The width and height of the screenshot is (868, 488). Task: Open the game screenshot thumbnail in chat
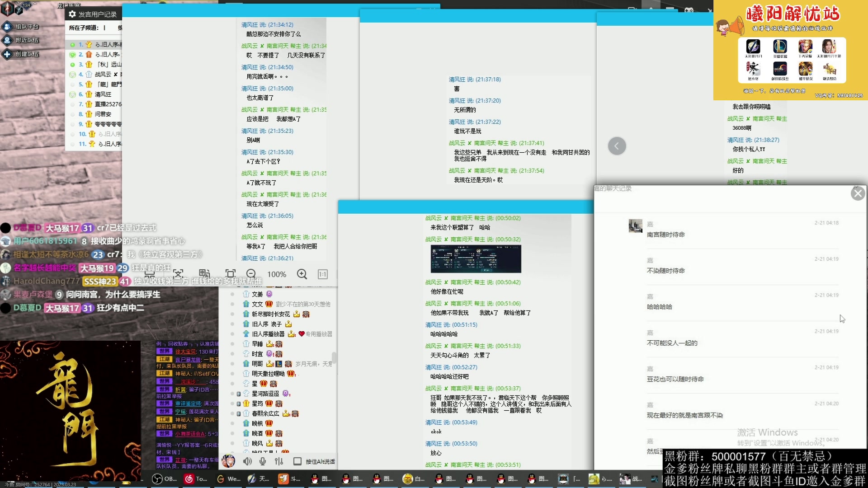pos(476,259)
